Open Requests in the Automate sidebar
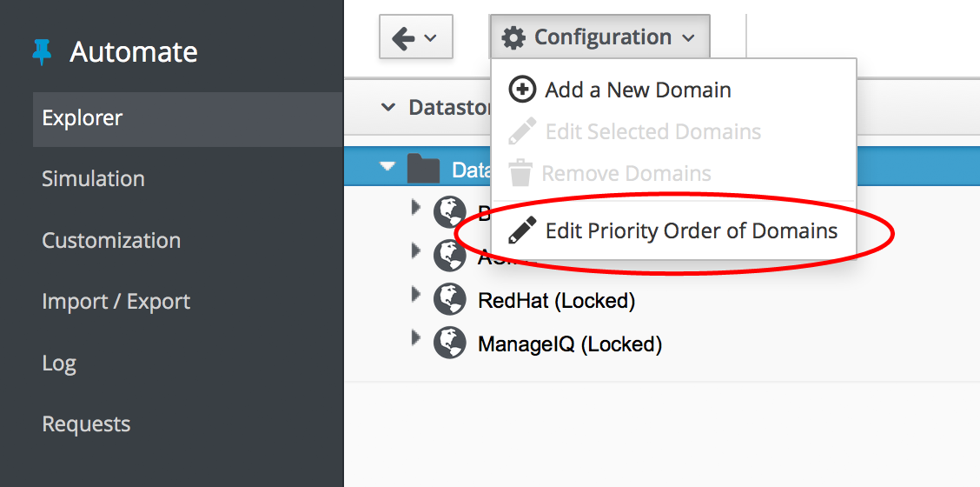 click(x=86, y=424)
